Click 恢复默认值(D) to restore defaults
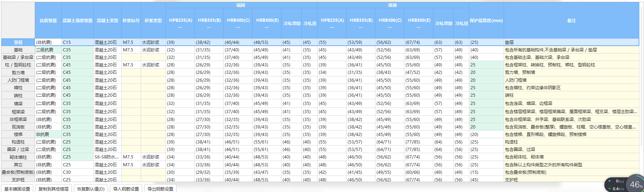 [91, 189]
